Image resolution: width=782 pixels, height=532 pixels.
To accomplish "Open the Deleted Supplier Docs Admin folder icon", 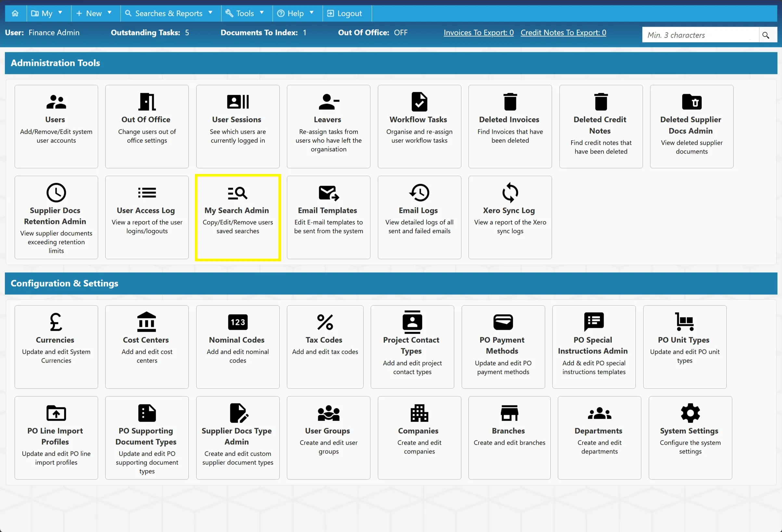I will pyautogui.click(x=692, y=102).
